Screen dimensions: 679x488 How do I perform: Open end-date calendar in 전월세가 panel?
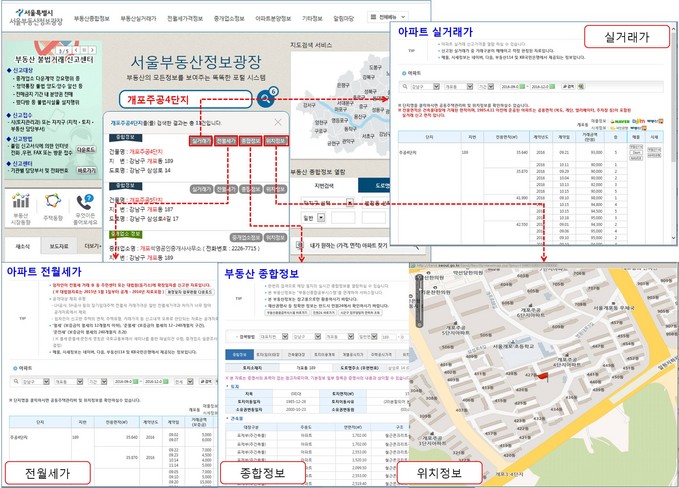click(165, 381)
